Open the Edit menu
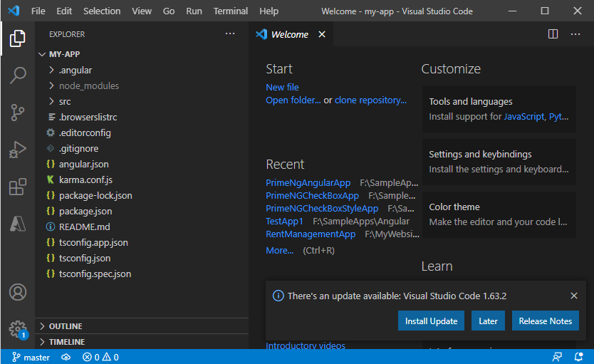This screenshot has width=594, height=364. [64, 11]
